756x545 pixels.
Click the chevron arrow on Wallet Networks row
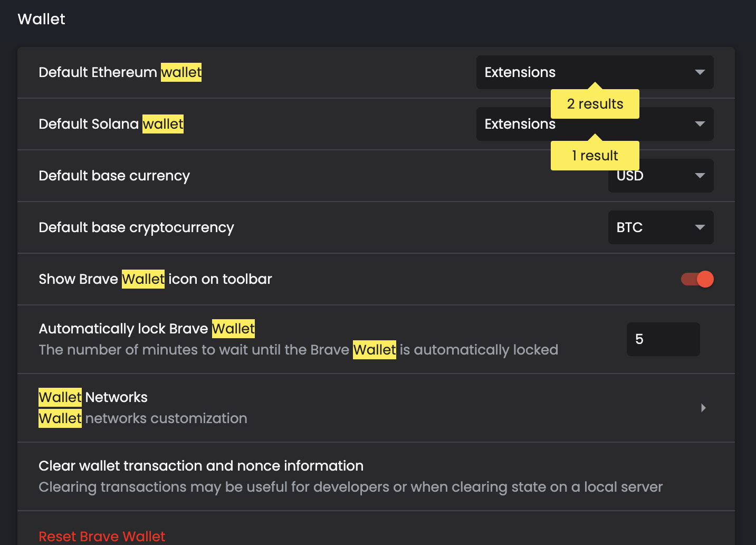[703, 408]
